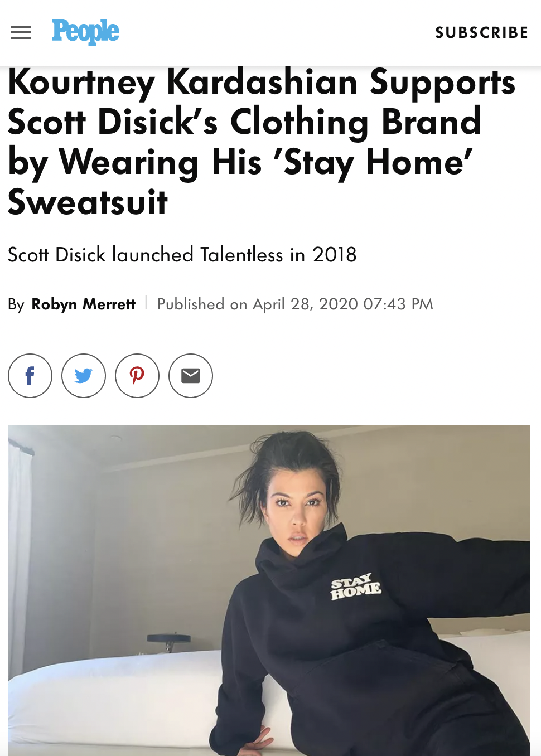
Task: Click the People logo
Action: (x=85, y=32)
